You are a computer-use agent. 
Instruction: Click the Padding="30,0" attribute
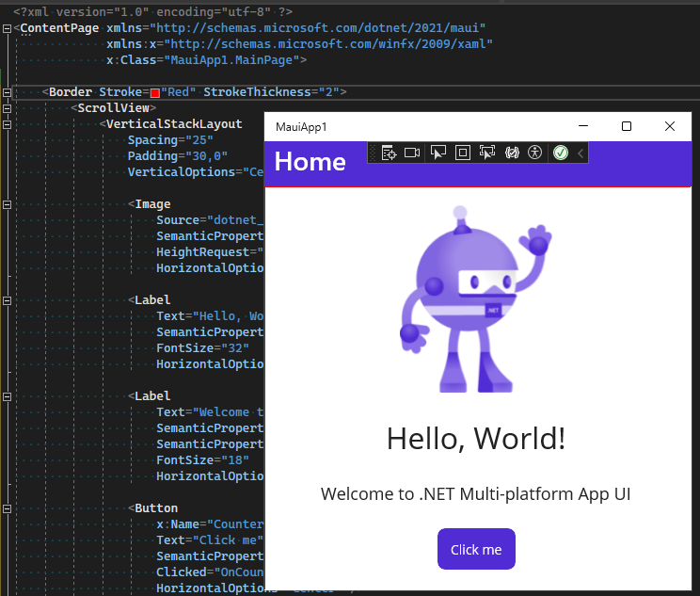pos(178,156)
